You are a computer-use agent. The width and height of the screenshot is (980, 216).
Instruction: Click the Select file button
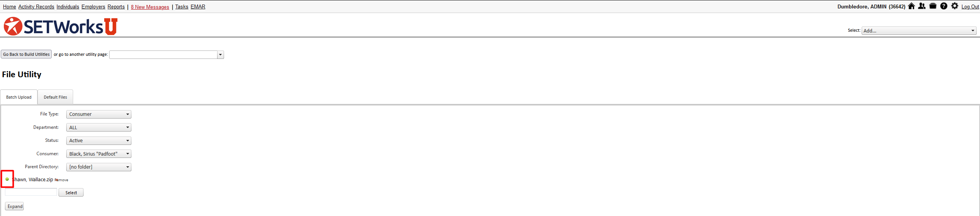click(x=71, y=193)
